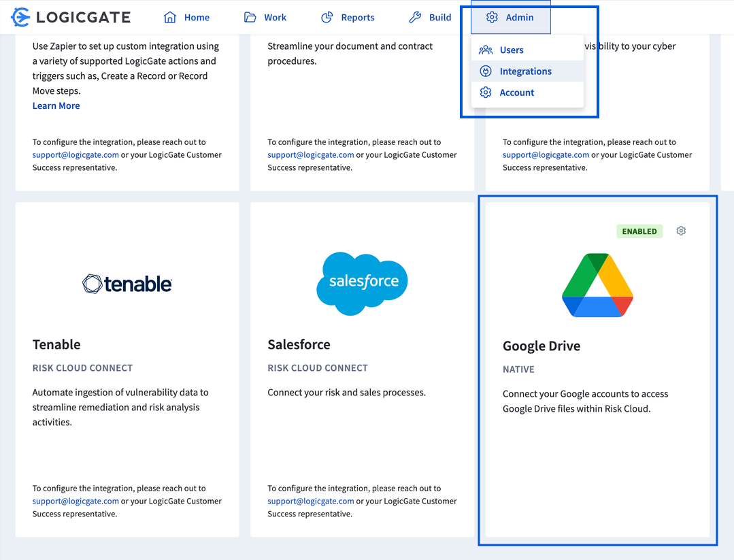Click the Work folder icon
Image resolution: width=734 pixels, height=560 pixels.
(x=250, y=17)
